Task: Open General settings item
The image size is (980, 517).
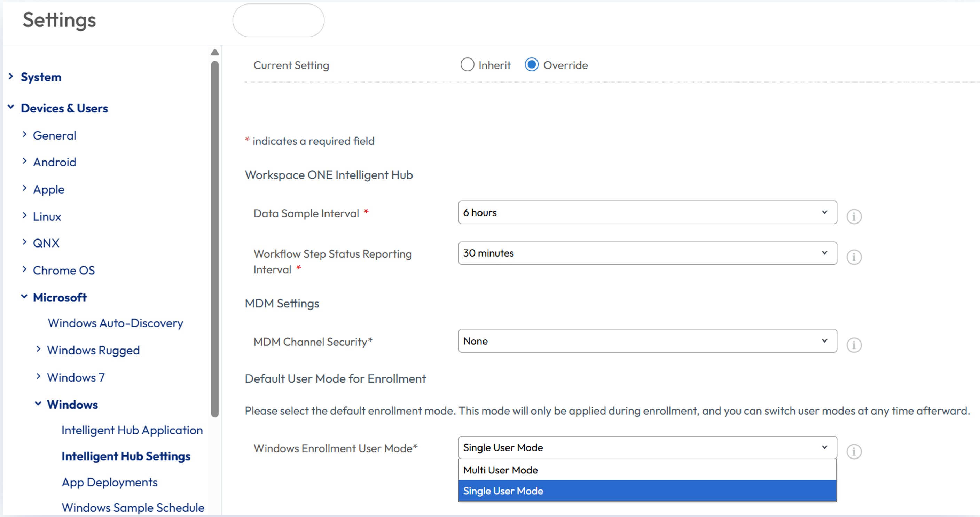Action: [54, 135]
